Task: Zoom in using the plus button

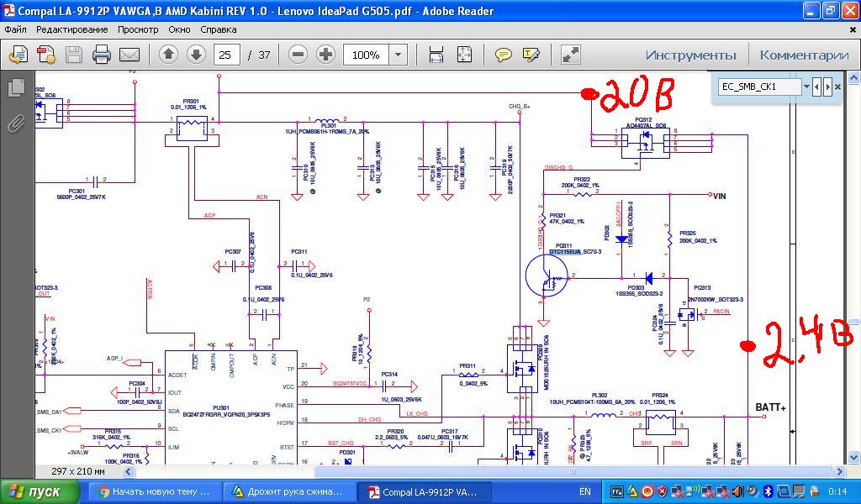Action: click(x=325, y=55)
